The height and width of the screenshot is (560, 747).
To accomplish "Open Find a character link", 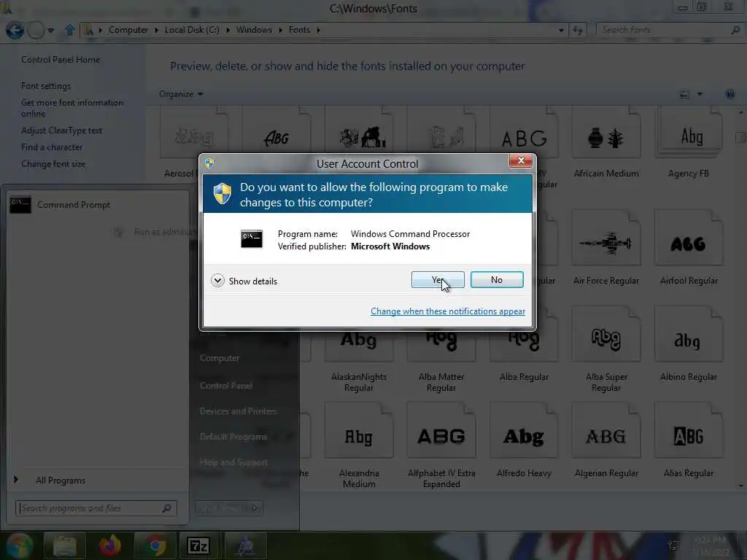I will click(52, 147).
